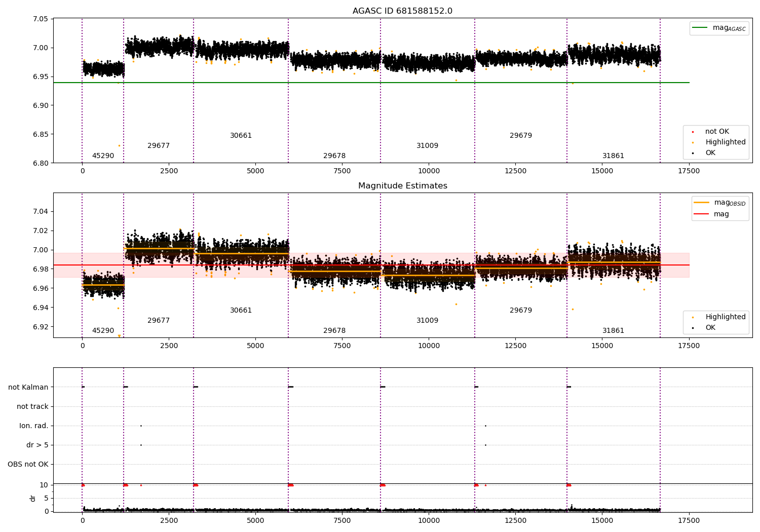Click the red 'not OK' legend marker
760x532 pixels.
pyautogui.click(x=693, y=132)
